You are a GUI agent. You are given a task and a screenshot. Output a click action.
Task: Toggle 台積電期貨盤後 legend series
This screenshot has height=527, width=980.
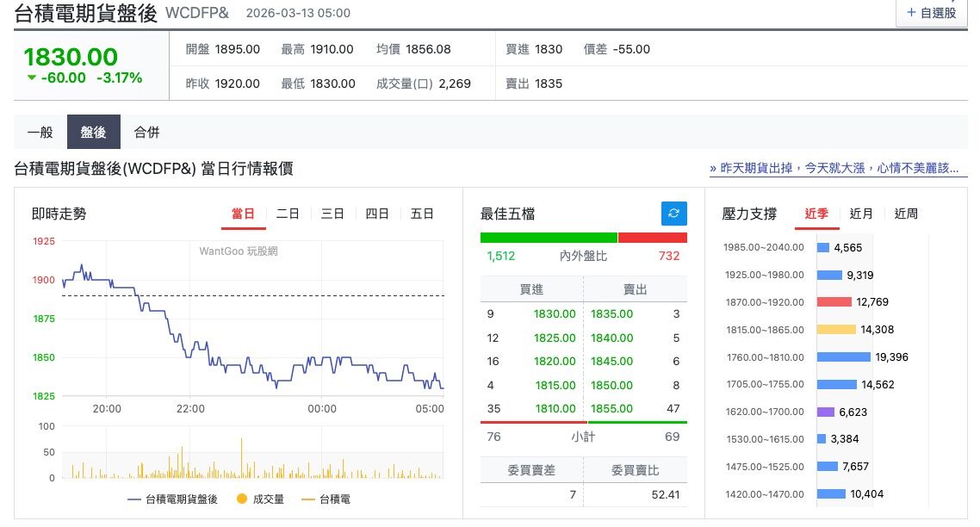coord(172,499)
